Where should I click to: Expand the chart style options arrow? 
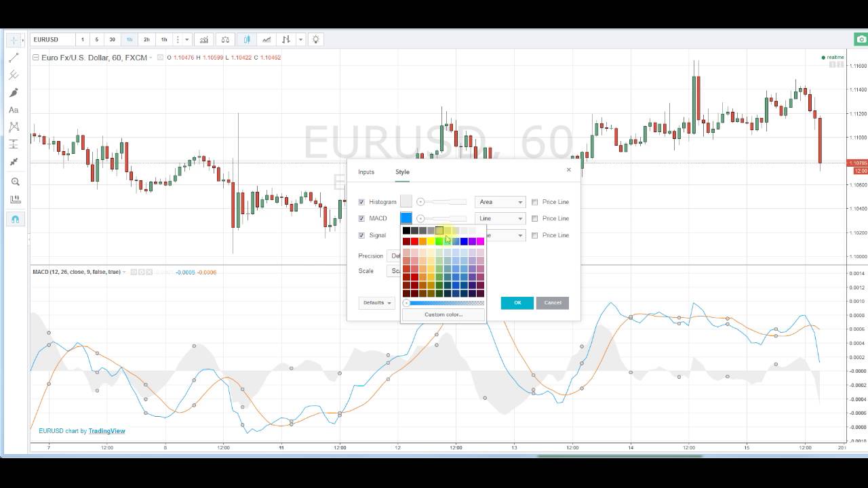[300, 39]
